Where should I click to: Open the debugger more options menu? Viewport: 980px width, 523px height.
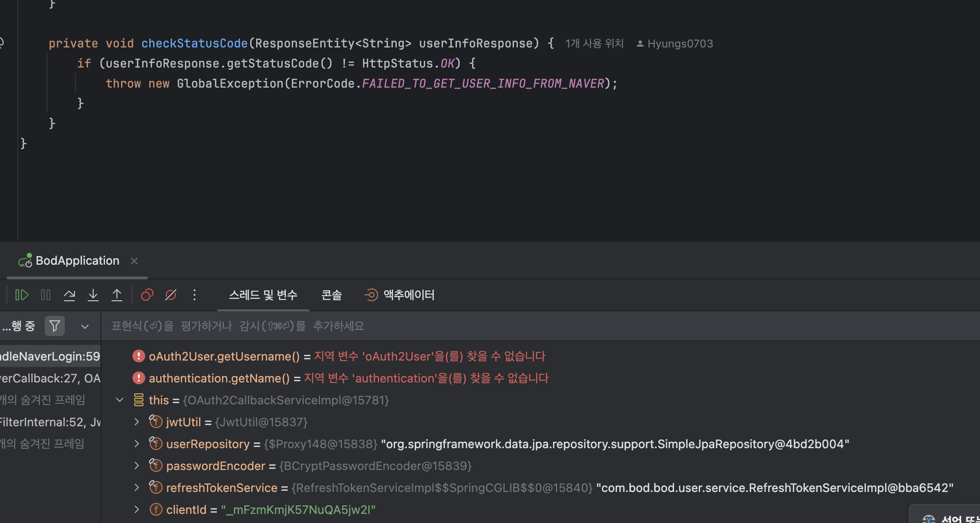coord(195,295)
